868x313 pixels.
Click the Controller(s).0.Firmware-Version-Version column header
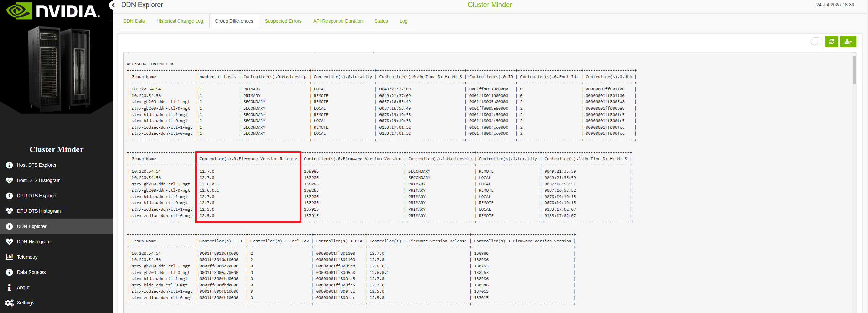[x=353, y=159]
